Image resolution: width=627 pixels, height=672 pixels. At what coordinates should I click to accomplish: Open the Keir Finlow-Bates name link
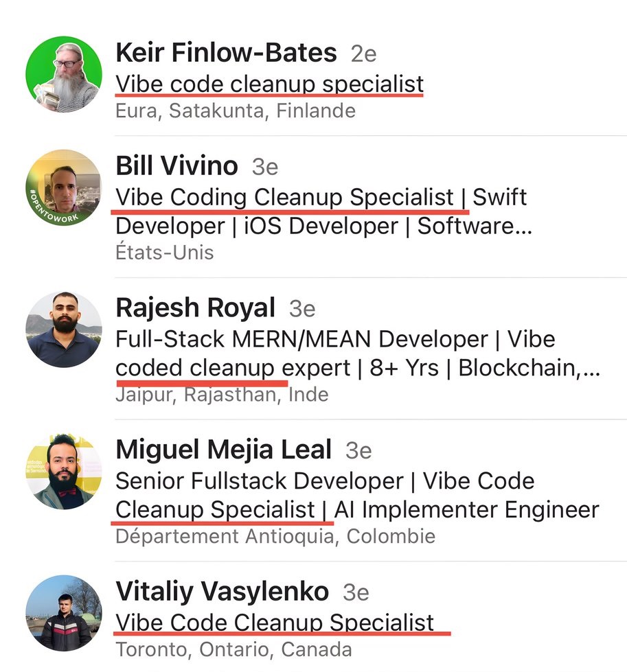coord(226,52)
